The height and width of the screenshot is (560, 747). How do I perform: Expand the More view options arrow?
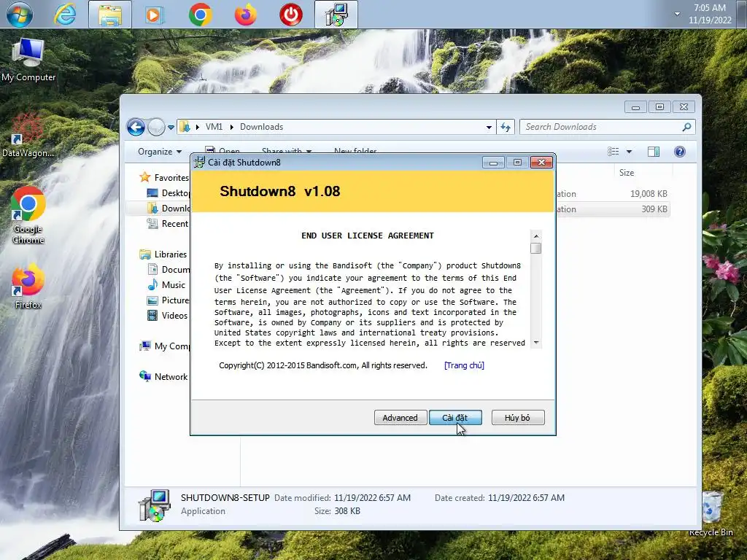click(629, 152)
